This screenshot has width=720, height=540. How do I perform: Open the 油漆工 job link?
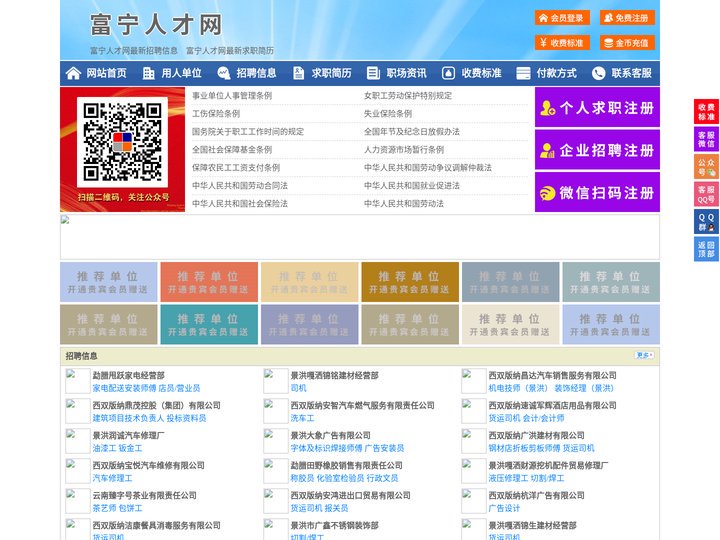coord(104,448)
